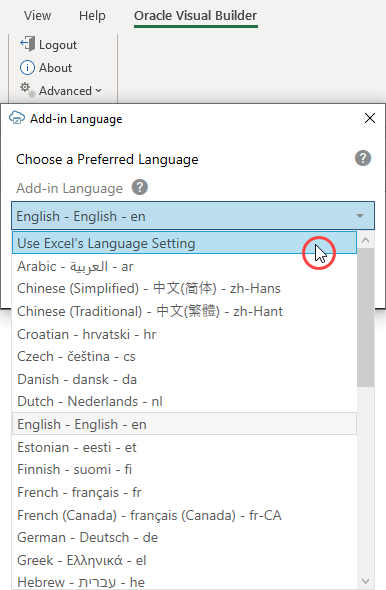Select the Oracle Visual Builder tab
386x590 pixels.
(x=196, y=16)
